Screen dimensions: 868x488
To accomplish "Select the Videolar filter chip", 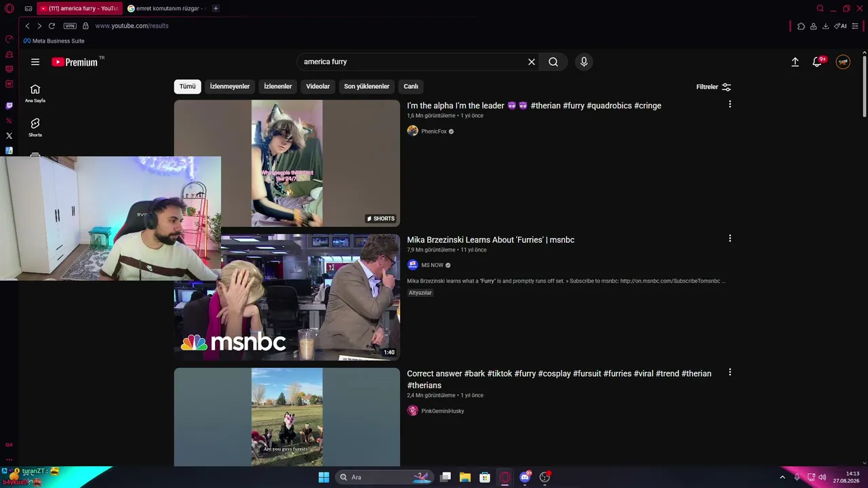I will (318, 87).
